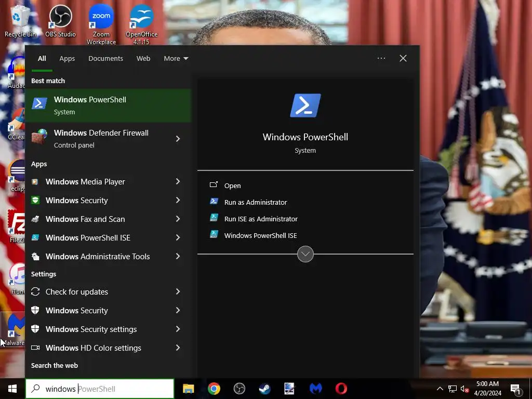Expand more actions with down chevron
Screen dimensions: 532x399
pyautogui.click(x=305, y=254)
